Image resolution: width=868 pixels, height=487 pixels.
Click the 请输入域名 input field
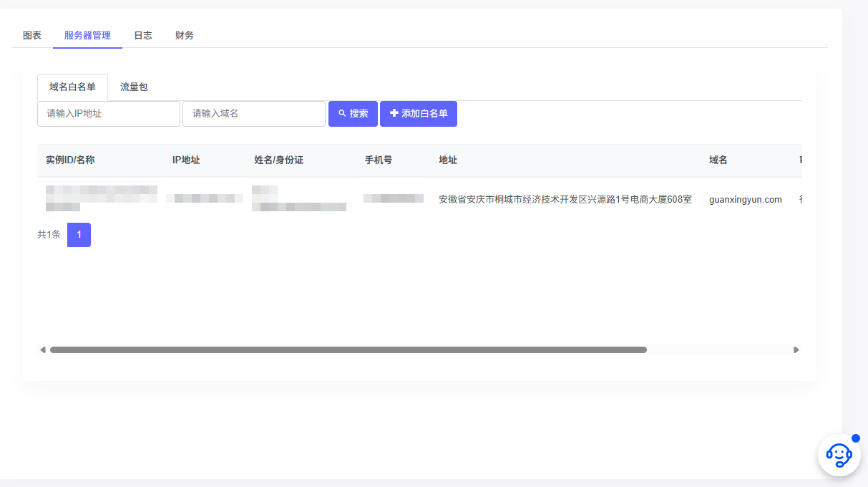pyautogui.click(x=253, y=113)
